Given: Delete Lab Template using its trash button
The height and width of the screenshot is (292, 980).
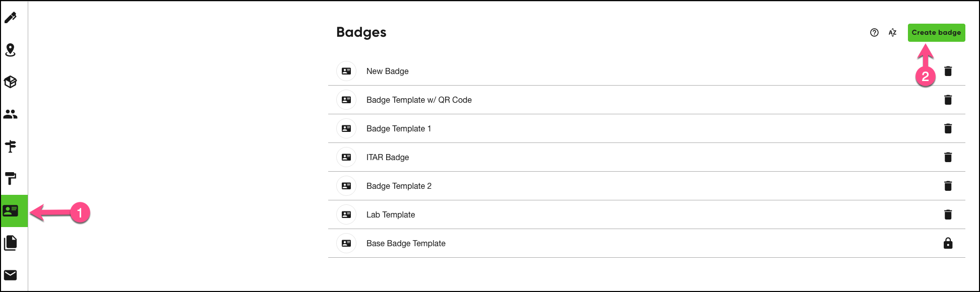Looking at the screenshot, I should (948, 214).
